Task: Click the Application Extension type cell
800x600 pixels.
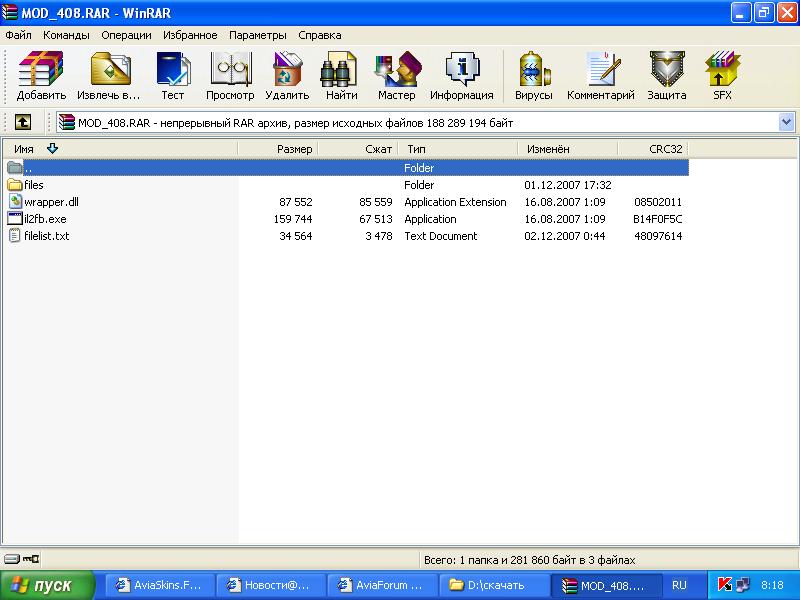Action: click(x=455, y=202)
